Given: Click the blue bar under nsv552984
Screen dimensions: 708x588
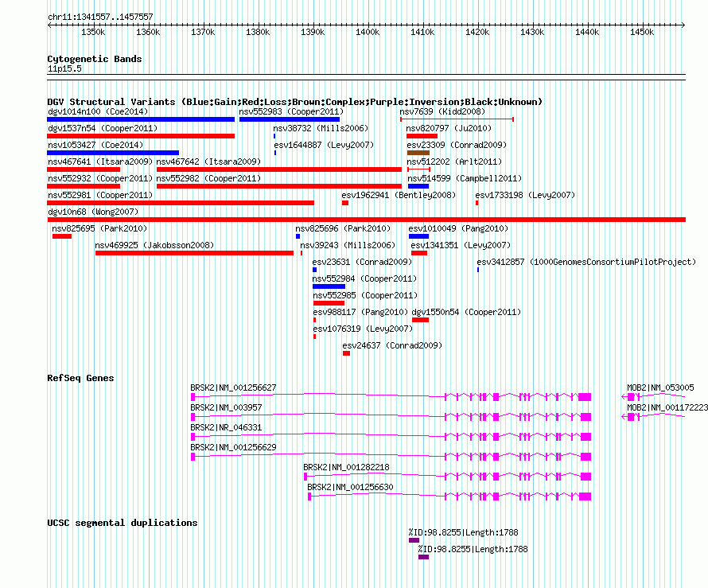Looking at the screenshot, I should (x=329, y=286).
